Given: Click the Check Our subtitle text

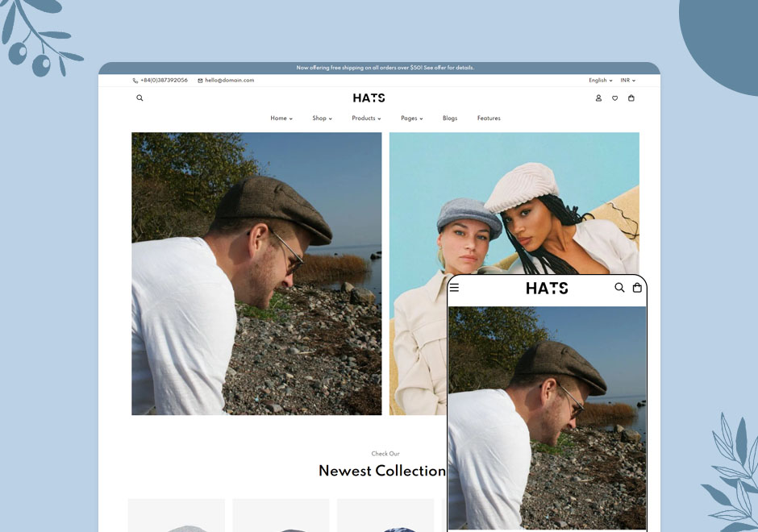Looking at the screenshot, I should click(385, 454).
